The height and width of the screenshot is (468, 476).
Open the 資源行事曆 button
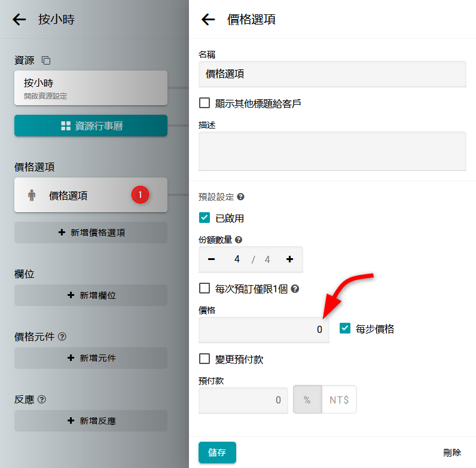point(91,126)
